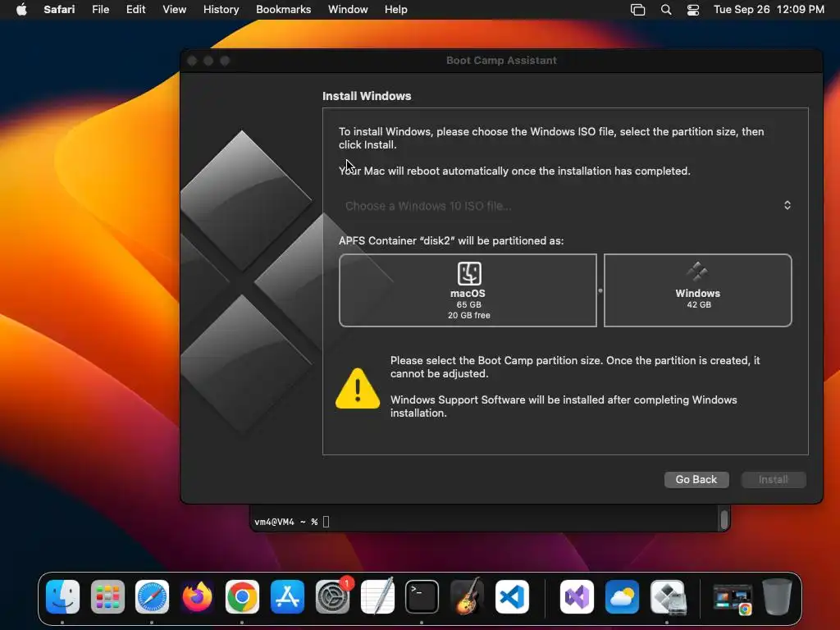The height and width of the screenshot is (630, 840).
Task: Click the ISO chooser up-down arrows
Action: pyautogui.click(x=787, y=205)
